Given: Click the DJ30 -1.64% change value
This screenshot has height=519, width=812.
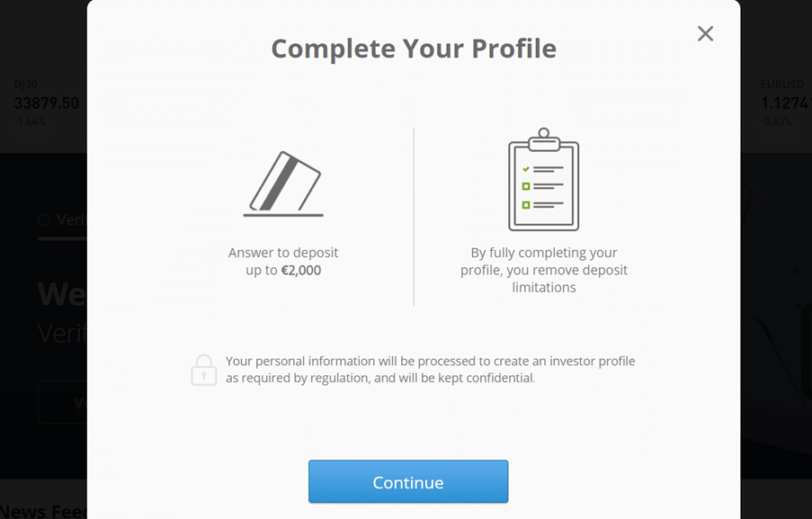Looking at the screenshot, I should 30,121.
